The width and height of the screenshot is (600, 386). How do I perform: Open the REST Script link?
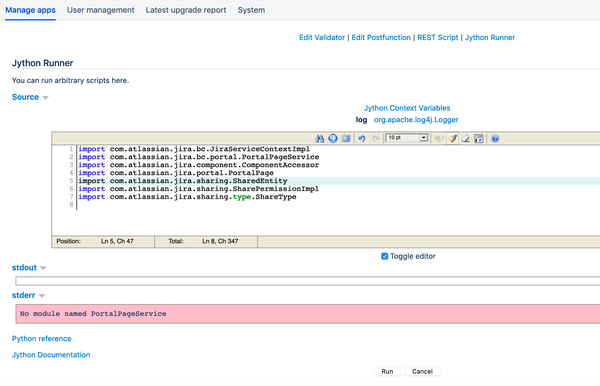click(437, 37)
